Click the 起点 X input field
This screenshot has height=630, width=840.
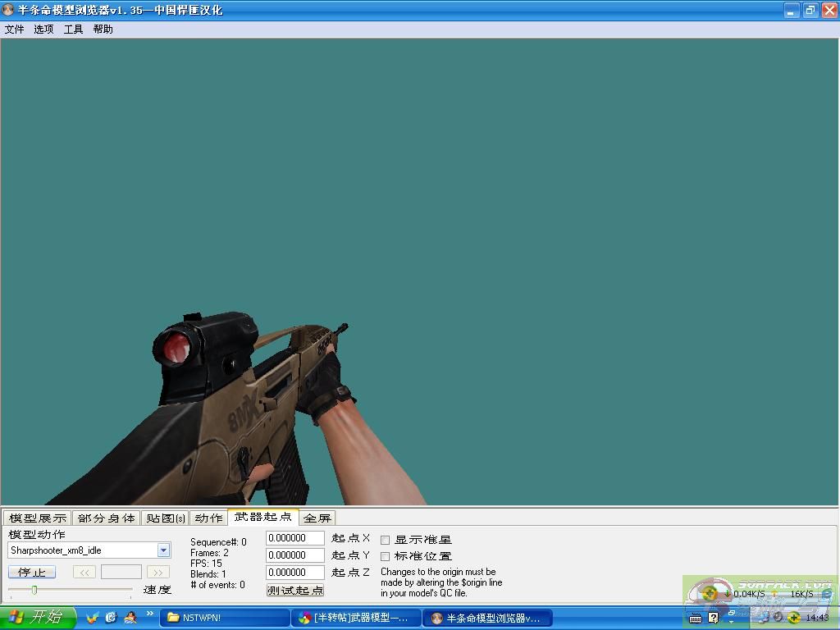(296, 538)
